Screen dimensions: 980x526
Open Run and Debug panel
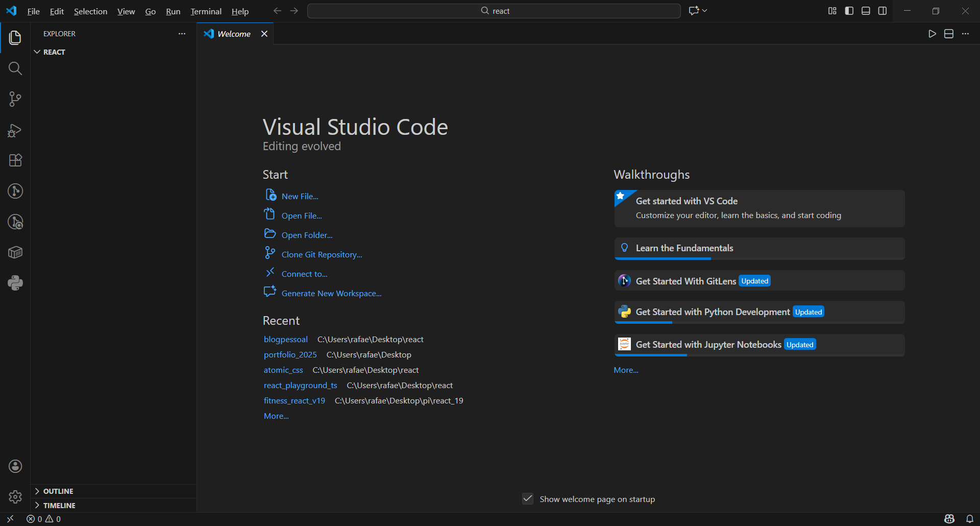[x=15, y=130]
